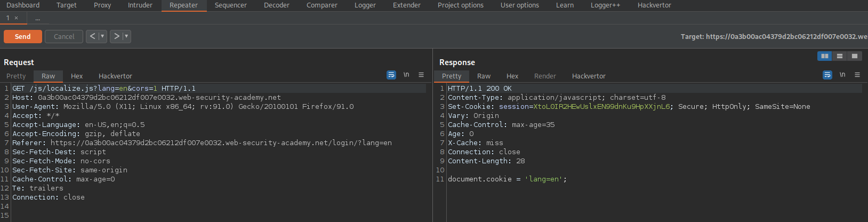Image resolution: width=868 pixels, height=222 pixels.
Task: Switch response view to Hex
Action: coord(512,76)
